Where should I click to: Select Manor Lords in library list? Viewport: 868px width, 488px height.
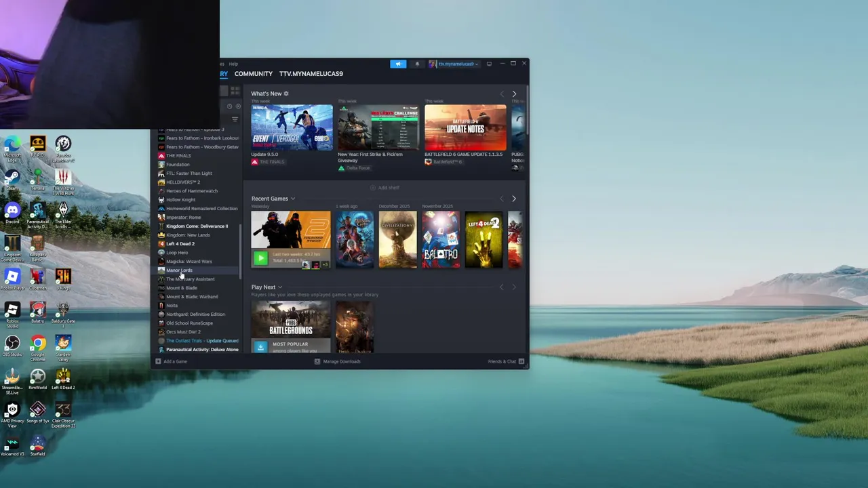point(199,270)
